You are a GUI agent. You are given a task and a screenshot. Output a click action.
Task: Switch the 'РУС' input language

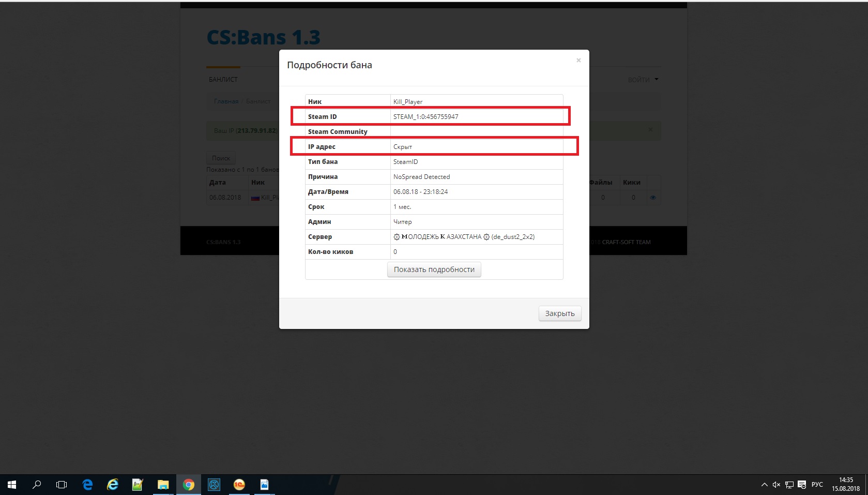tap(817, 485)
